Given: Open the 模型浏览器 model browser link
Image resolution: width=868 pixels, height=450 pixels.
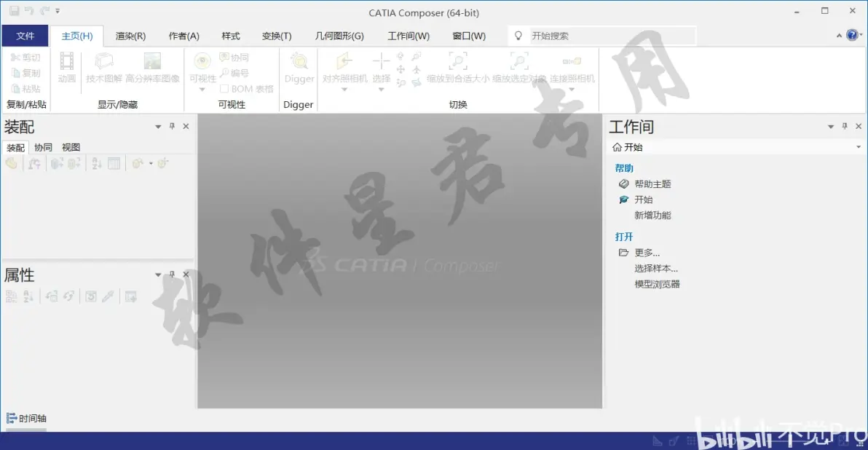Looking at the screenshot, I should [657, 284].
